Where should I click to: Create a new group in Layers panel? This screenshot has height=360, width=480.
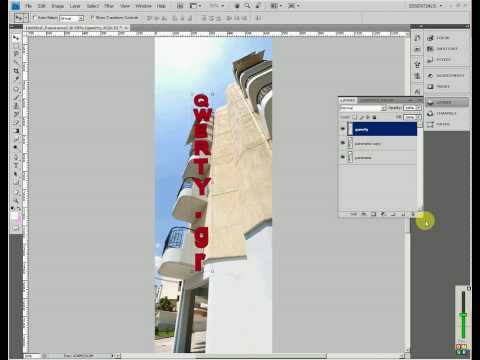pyautogui.click(x=393, y=214)
